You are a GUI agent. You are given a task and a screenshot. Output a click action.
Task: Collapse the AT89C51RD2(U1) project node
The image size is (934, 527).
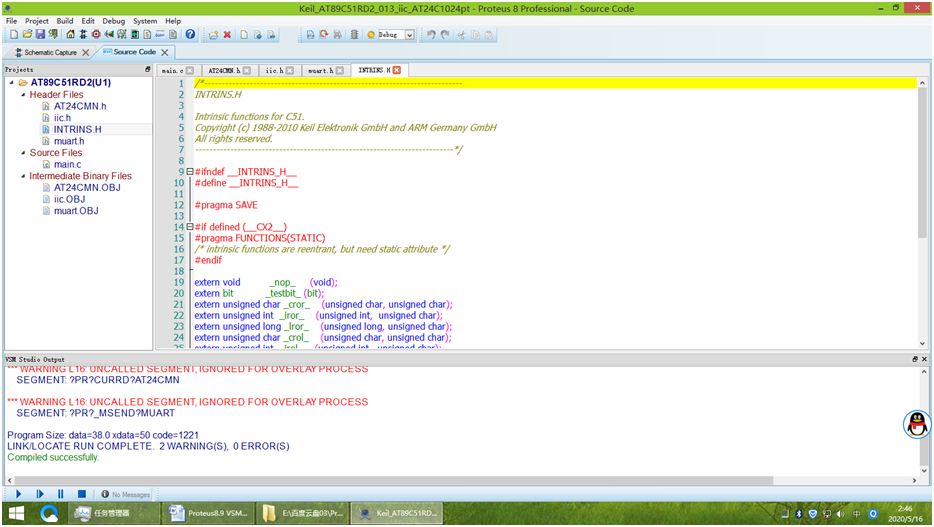pyautogui.click(x=11, y=83)
